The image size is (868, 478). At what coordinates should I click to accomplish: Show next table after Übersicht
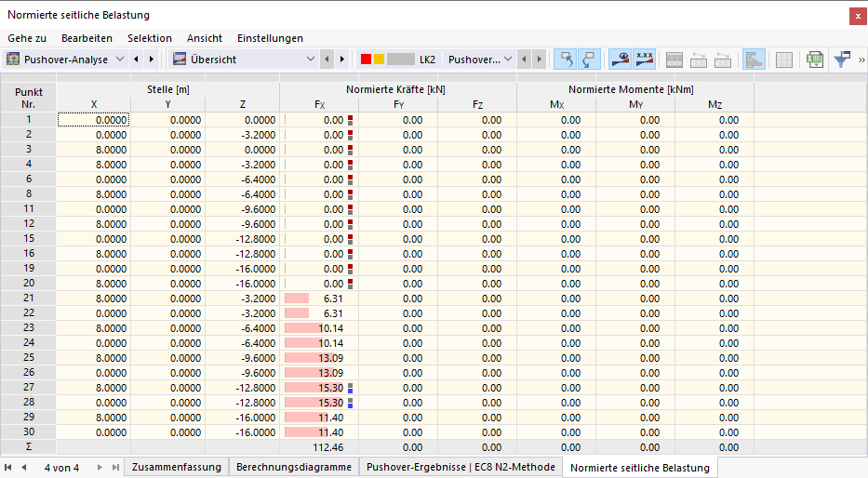(x=342, y=60)
